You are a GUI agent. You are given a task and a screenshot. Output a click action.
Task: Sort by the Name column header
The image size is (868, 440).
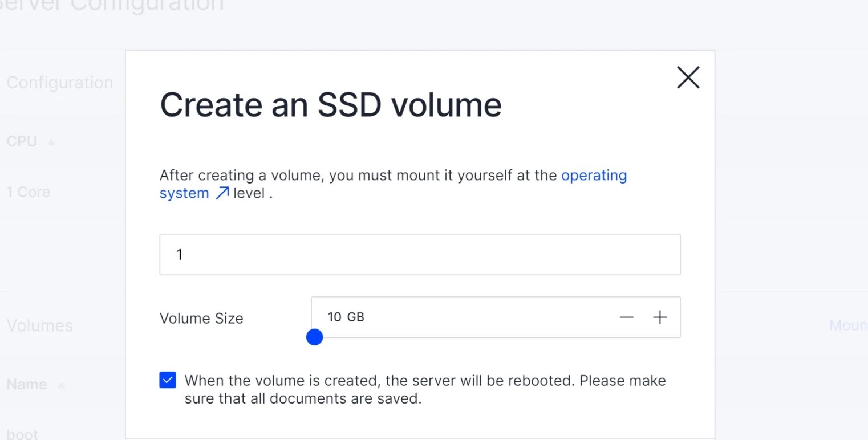coord(26,385)
